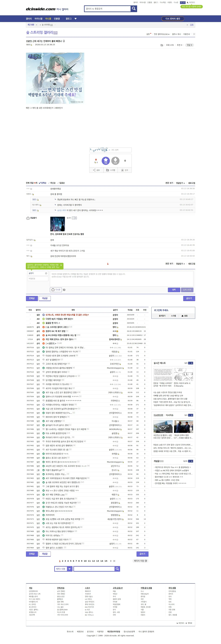Click the 디시 로터리 응모 banner button
Screen dimensions: 221x644
coord(173,19)
